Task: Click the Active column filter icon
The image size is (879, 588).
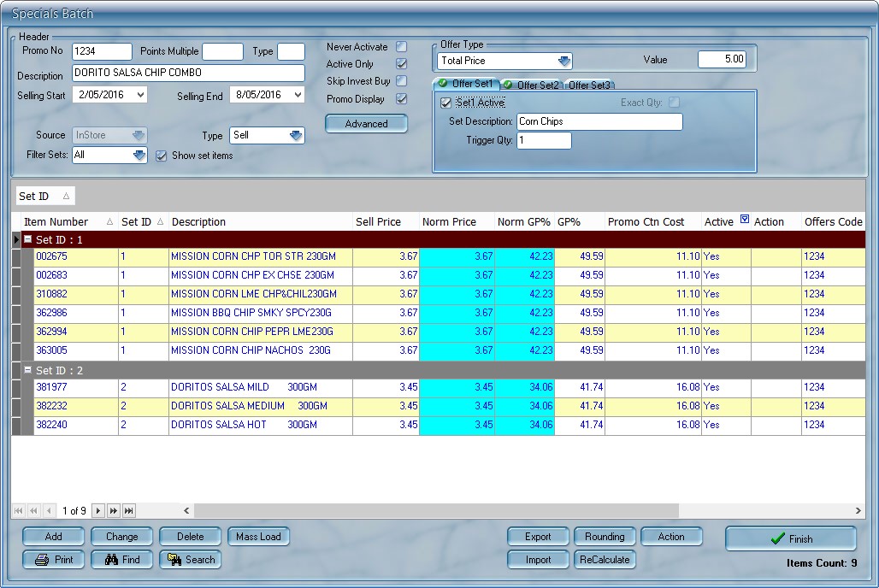Action: (x=745, y=219)
